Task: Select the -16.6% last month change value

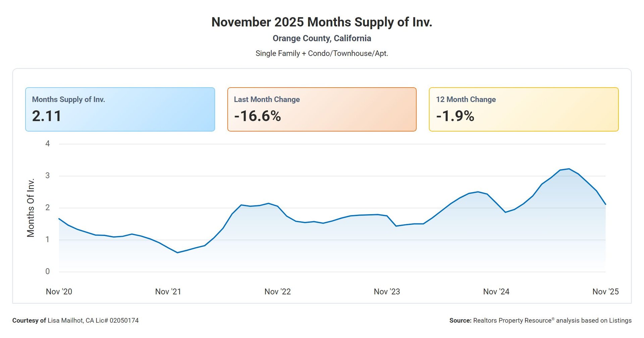Action: point(257,116)
